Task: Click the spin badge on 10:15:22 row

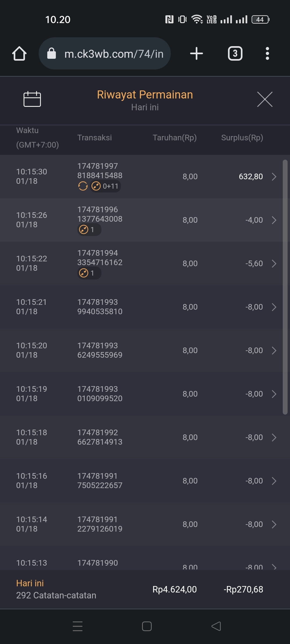Action: tap(89, 273)
